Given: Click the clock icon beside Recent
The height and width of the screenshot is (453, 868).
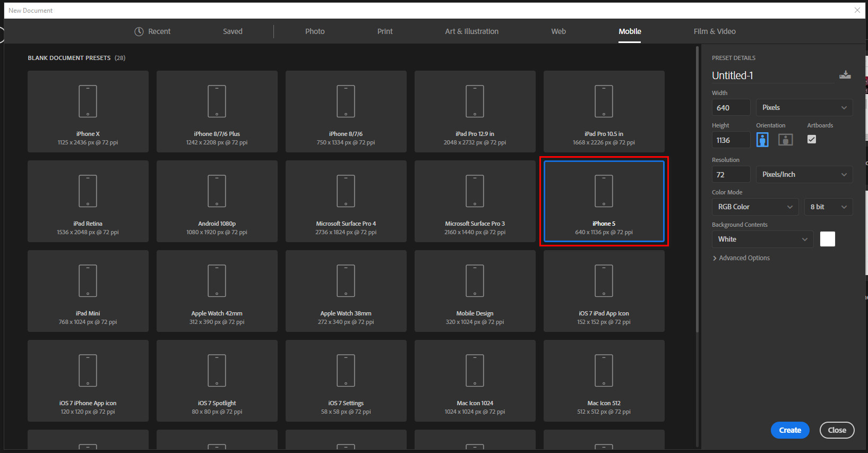Looking at the screenshot, I should pos(139,31).
